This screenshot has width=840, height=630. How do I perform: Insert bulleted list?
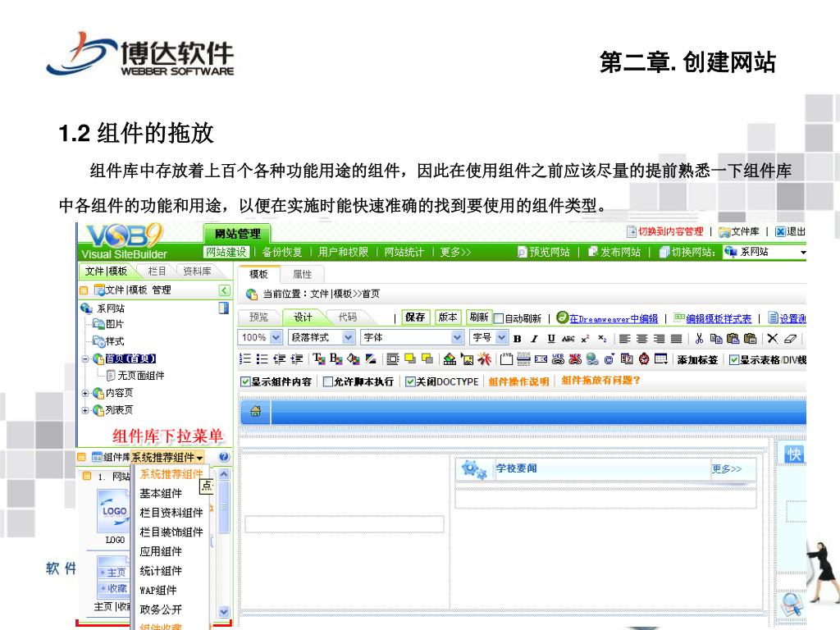[x=262, y=359]
